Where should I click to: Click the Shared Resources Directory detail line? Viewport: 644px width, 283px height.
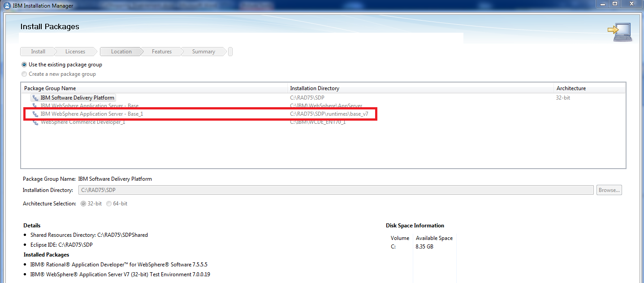pos(89,235)
